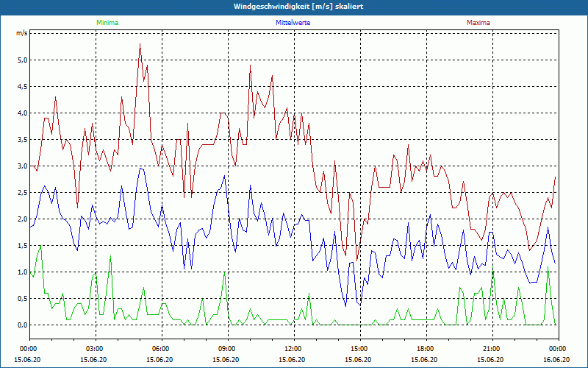Click the 15:00 time axis label
The image size is (588, 368).
pyautogui.click(x=360, y=349)
